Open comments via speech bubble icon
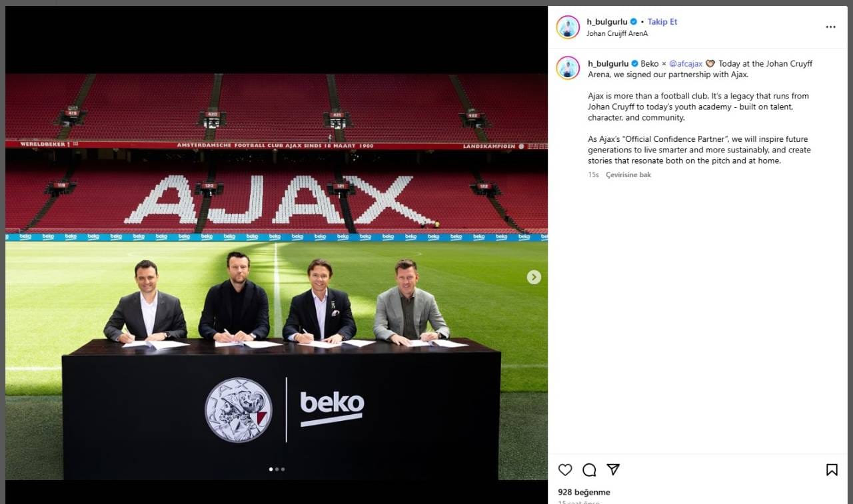This screenshot has width=853, height=504. pyautogui.click(x=589, y=470)
